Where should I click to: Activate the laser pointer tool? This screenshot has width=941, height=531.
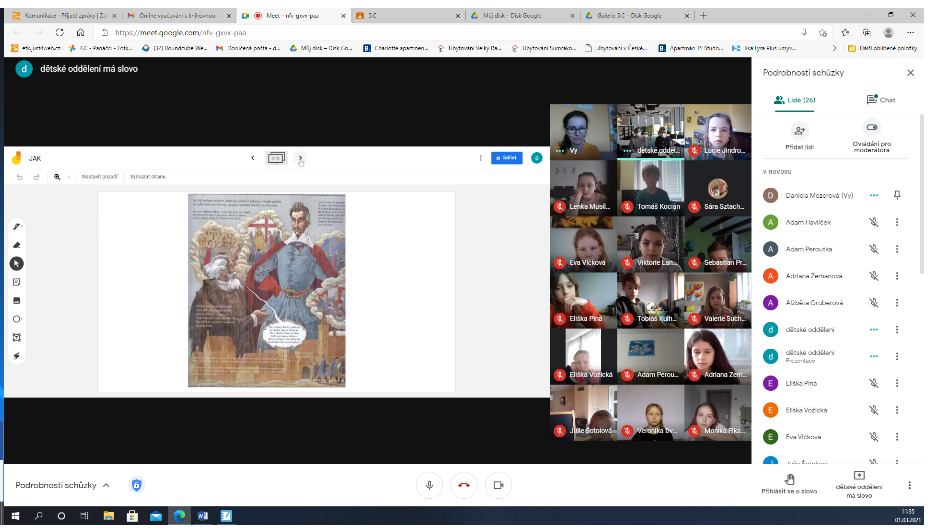pyautogui.click(x=17, y=356)
